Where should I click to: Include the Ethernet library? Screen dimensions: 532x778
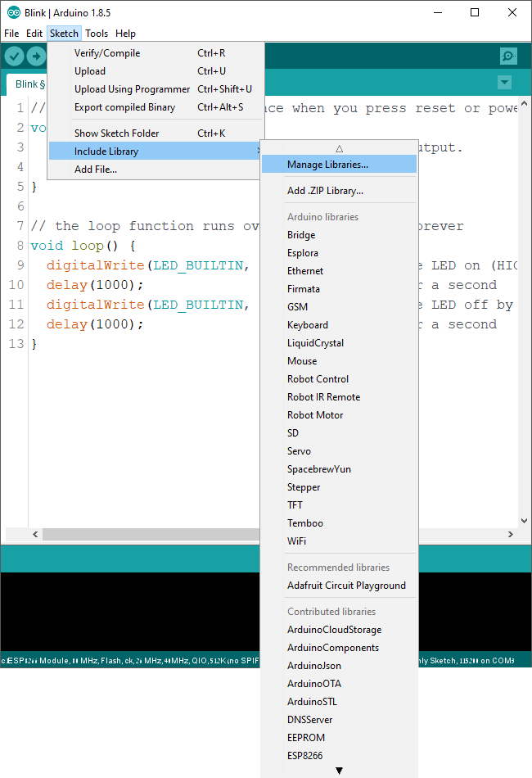tap(339, 271)
